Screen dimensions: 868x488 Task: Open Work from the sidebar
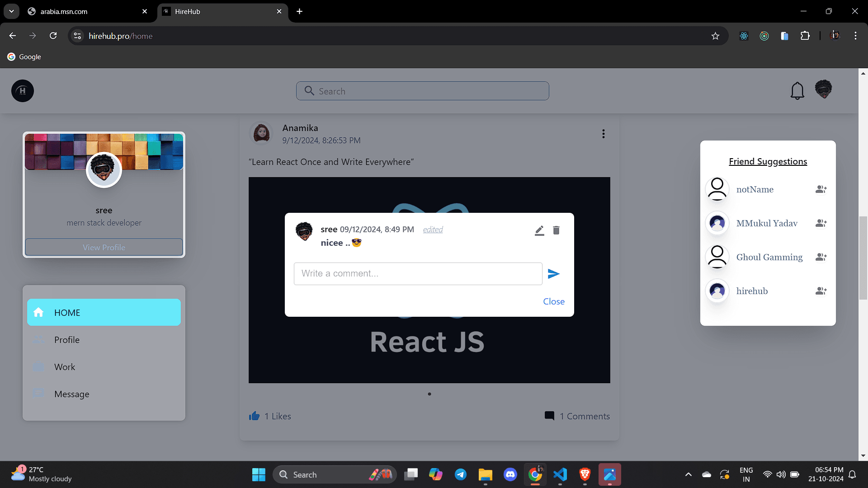click(x=104, y=367)
